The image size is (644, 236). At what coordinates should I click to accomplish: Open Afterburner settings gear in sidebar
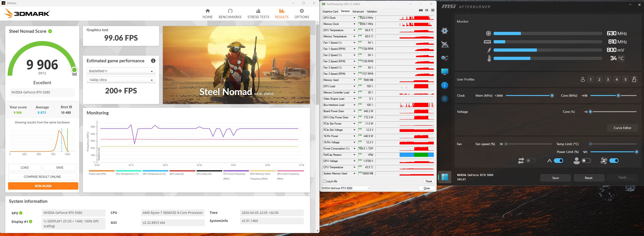click(x=445, y=31)
